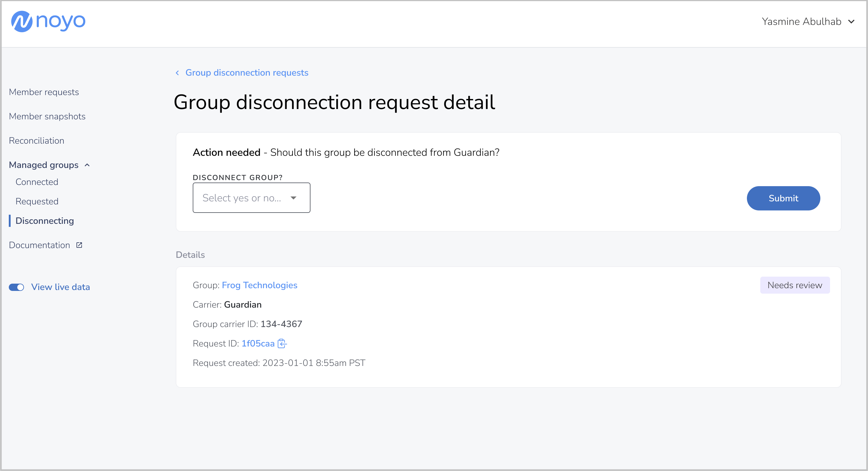Select Disconnecting in the sidebar
This screenshot has height=471, width=868.
45,221
